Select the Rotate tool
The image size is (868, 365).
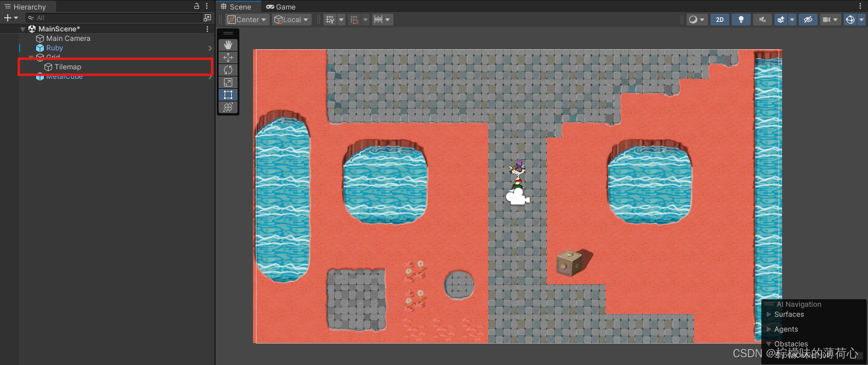pos(228,69)
